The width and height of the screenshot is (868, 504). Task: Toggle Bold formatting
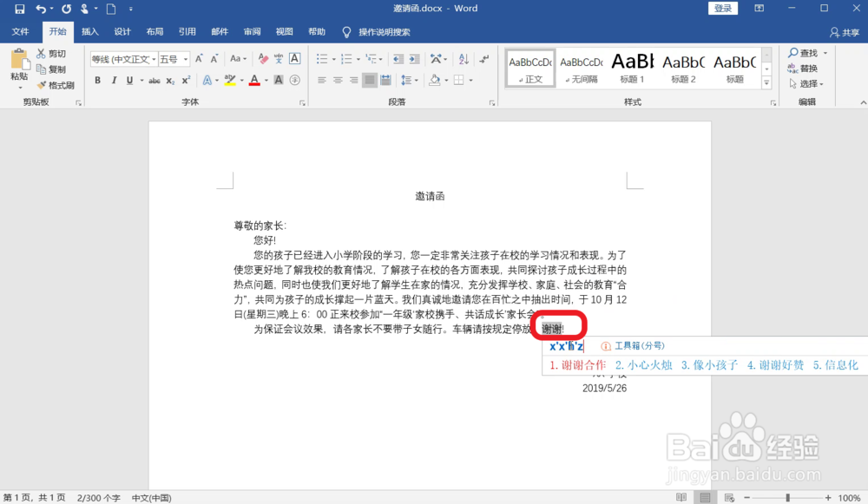click(97, 80)
